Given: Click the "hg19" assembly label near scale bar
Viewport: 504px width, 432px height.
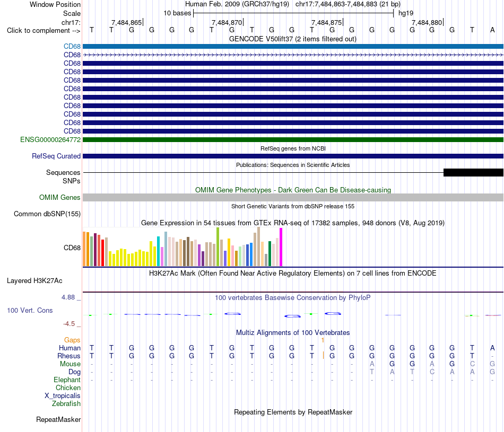Looking at the screenshot, I should point(406,13).
